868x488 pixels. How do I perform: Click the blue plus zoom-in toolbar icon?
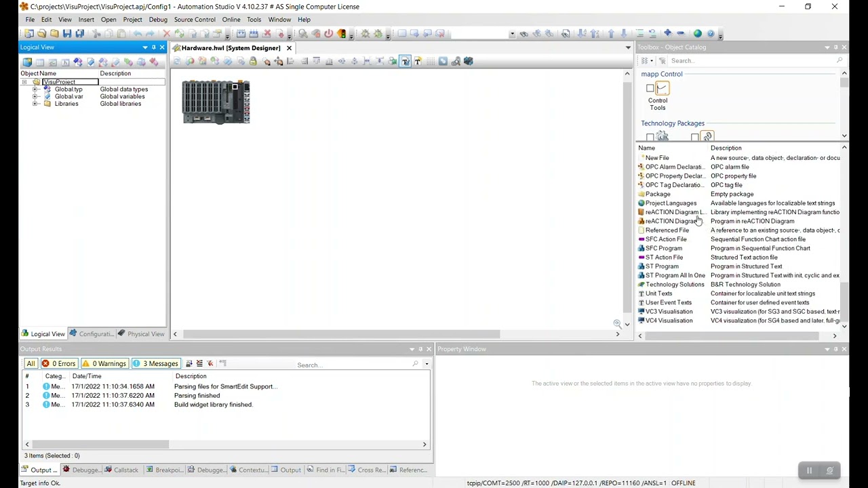[667, 33]
